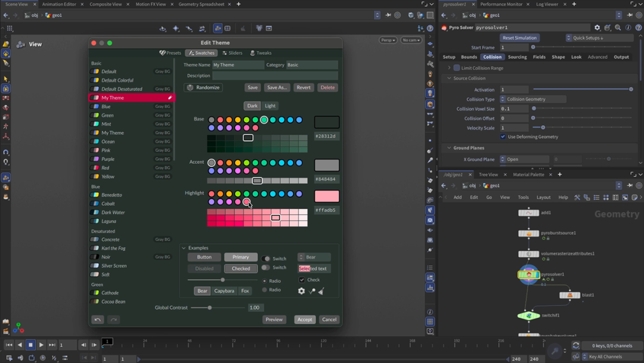Screen dimensions: 644x363
Task: Click the redo arrow in Edit Theme
Action: (x=114, y=319)
